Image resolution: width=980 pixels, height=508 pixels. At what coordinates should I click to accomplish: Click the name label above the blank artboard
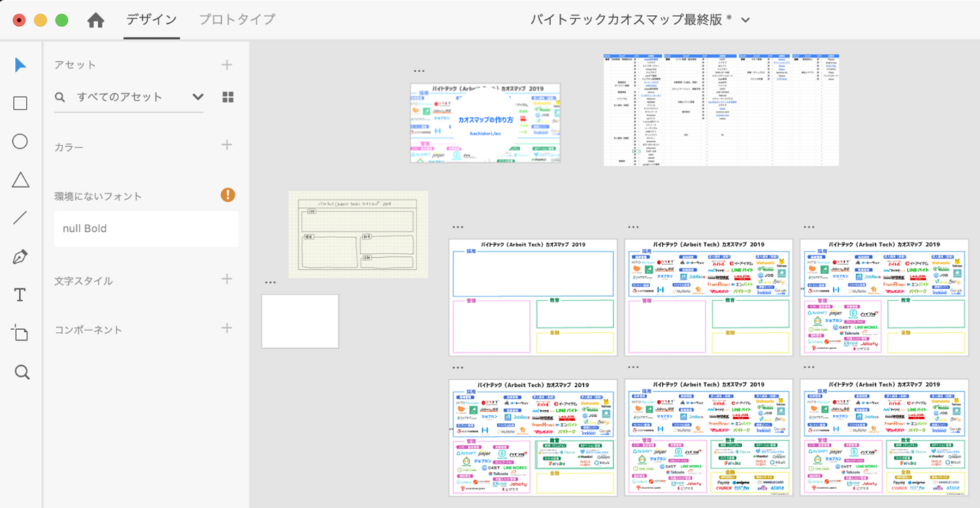(x=270, y=282)
